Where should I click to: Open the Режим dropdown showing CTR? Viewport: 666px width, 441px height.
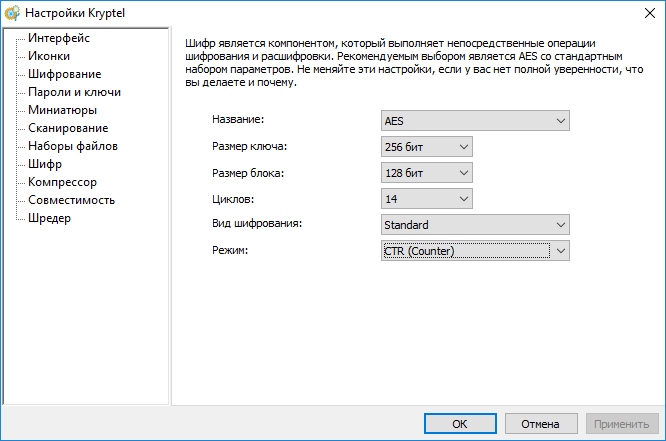476,250
